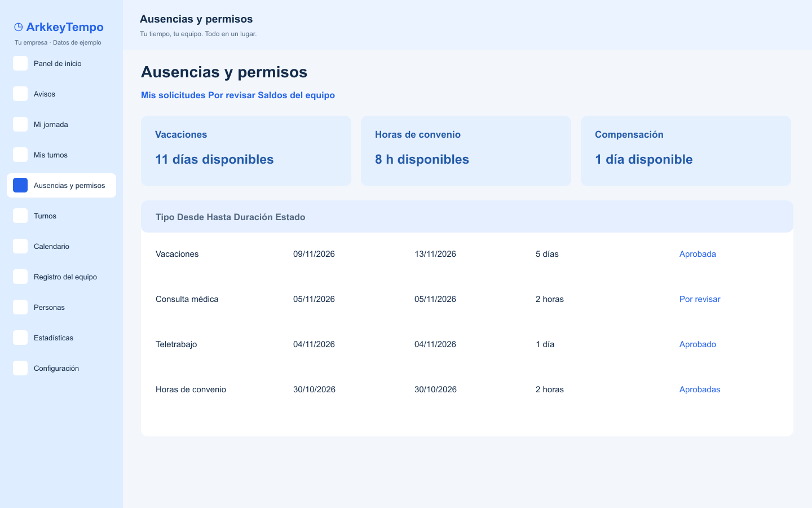Click the 13/11/2026 end date cell

tap(435, 254)
